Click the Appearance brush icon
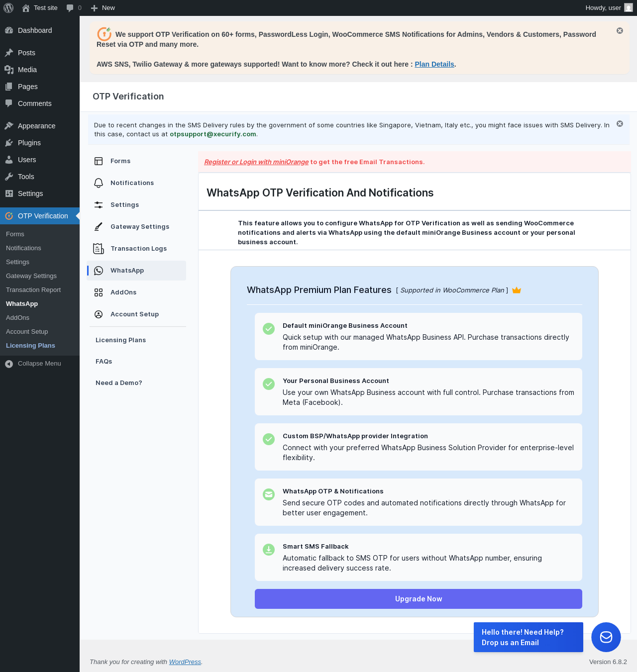The width and height of the screenshot is (637, 672). tap(9, 126)
